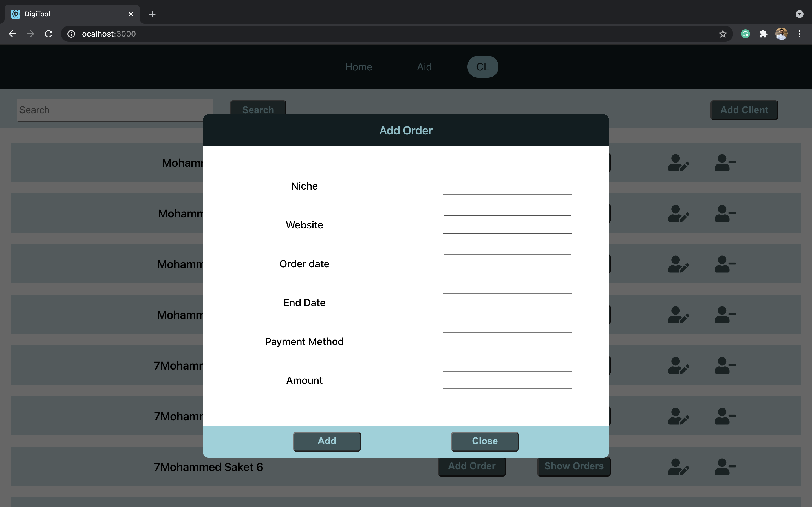Image resolution: width=812 pixels, height=507 pixels.
Task: Select the Aid navigation item
Action: tap(424, 67)
